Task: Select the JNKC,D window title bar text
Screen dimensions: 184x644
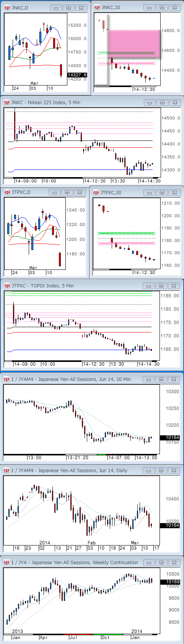Action: click(20, 8)
